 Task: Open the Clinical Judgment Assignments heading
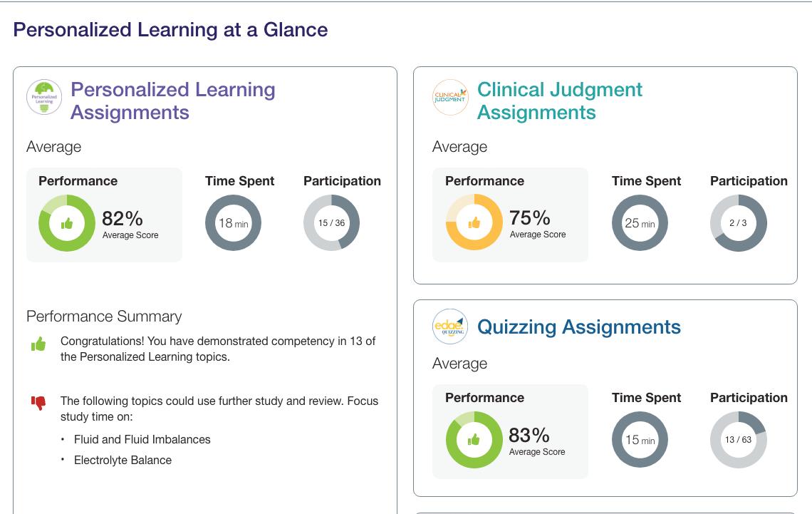coord(559,101)
